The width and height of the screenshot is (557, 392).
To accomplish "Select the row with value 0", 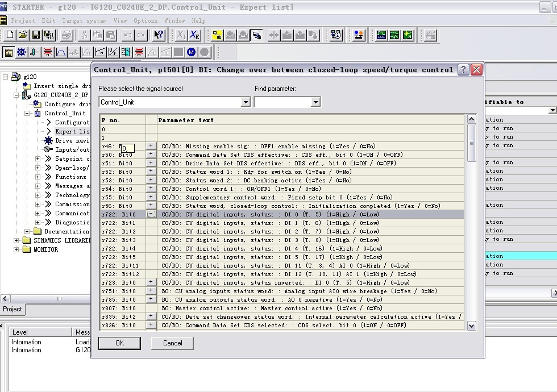I will [x=282, y=130].
